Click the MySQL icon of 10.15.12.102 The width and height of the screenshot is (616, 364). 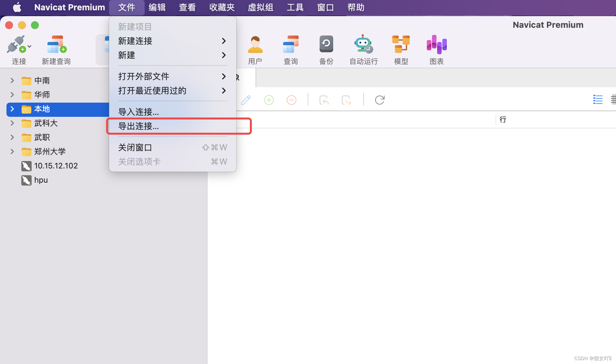[26, 166]
